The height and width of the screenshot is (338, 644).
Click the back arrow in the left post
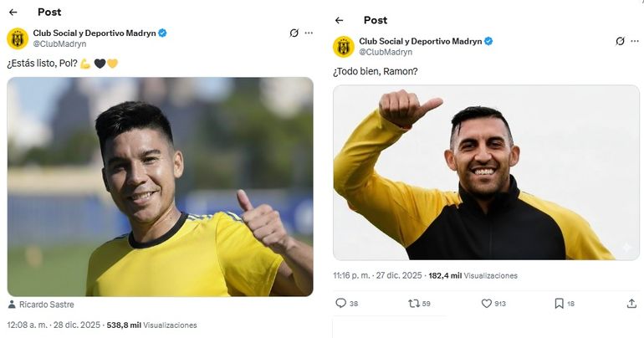tap(13, 13)
